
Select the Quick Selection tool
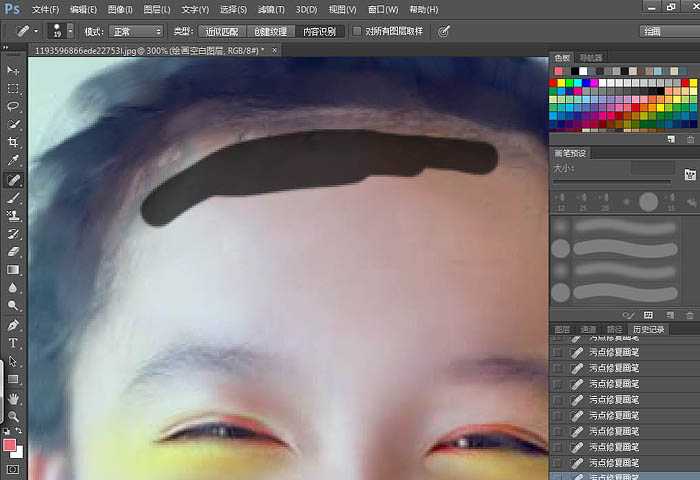point(13,124)
